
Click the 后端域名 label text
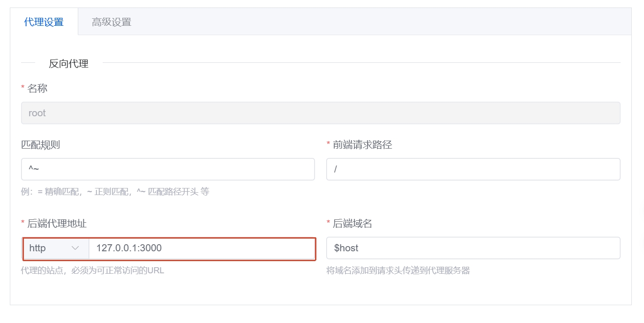tap(352, 224)
